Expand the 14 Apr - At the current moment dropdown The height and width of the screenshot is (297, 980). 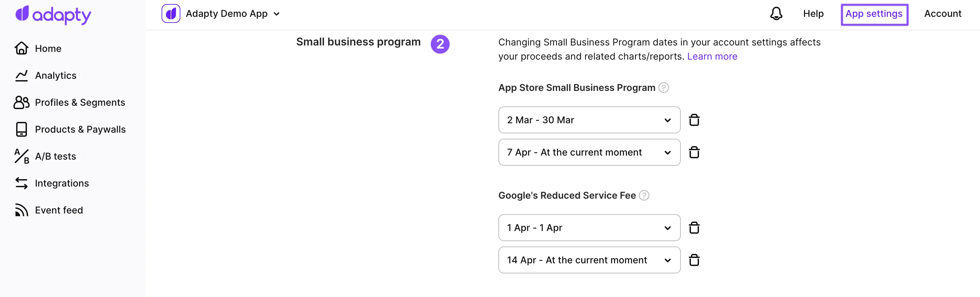click(589, 260)
